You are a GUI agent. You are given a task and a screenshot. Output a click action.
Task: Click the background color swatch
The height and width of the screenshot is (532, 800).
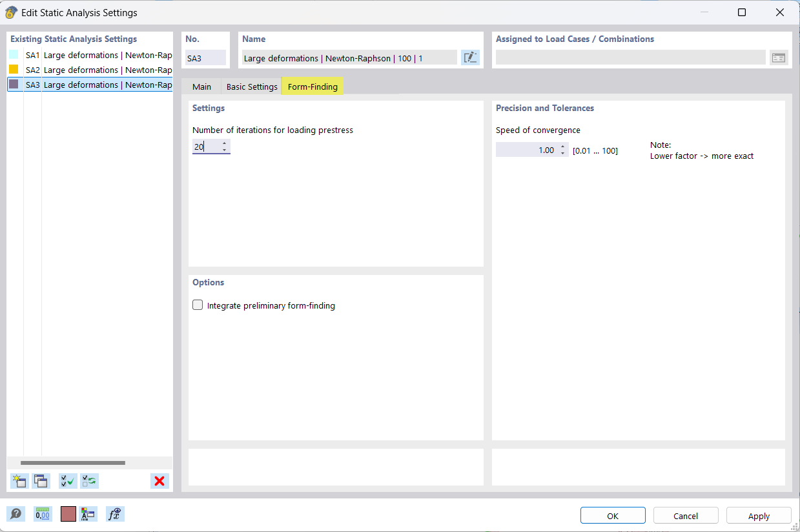68,514
